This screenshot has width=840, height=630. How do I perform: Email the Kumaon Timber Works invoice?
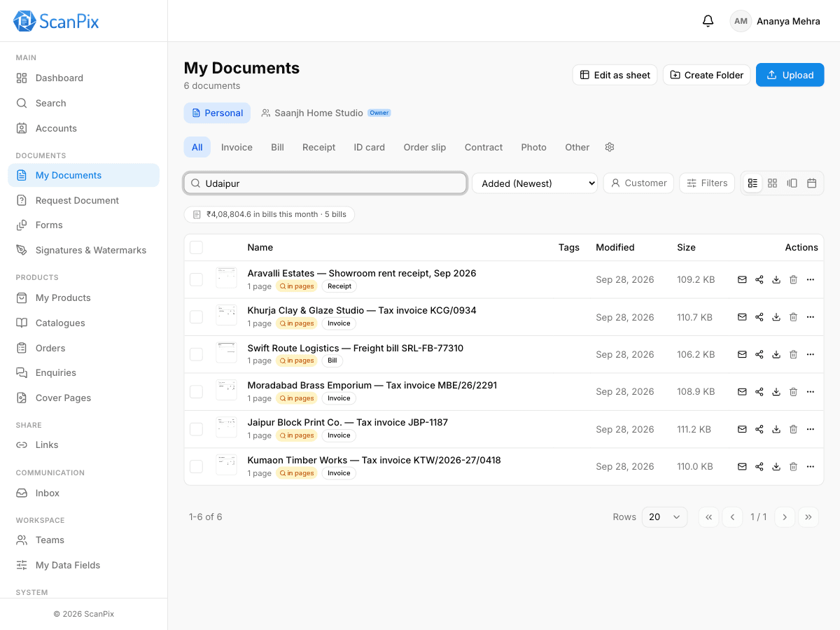click(x=742, y=466)
